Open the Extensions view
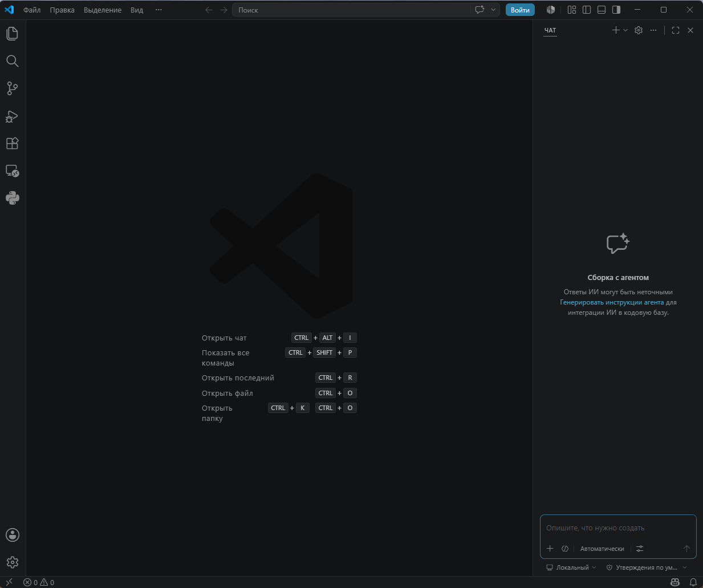Viewport: 703px width, 588px height. [13, 143]
